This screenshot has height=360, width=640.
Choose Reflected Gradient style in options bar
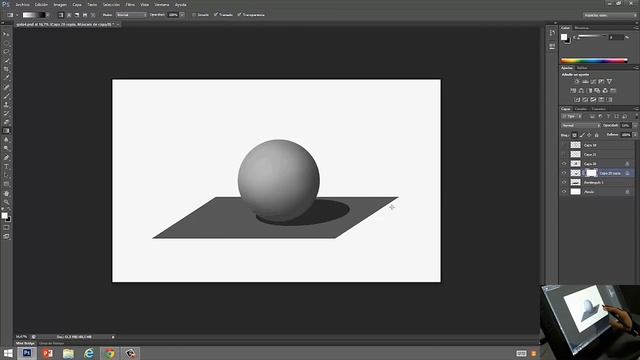coord(85,15)
